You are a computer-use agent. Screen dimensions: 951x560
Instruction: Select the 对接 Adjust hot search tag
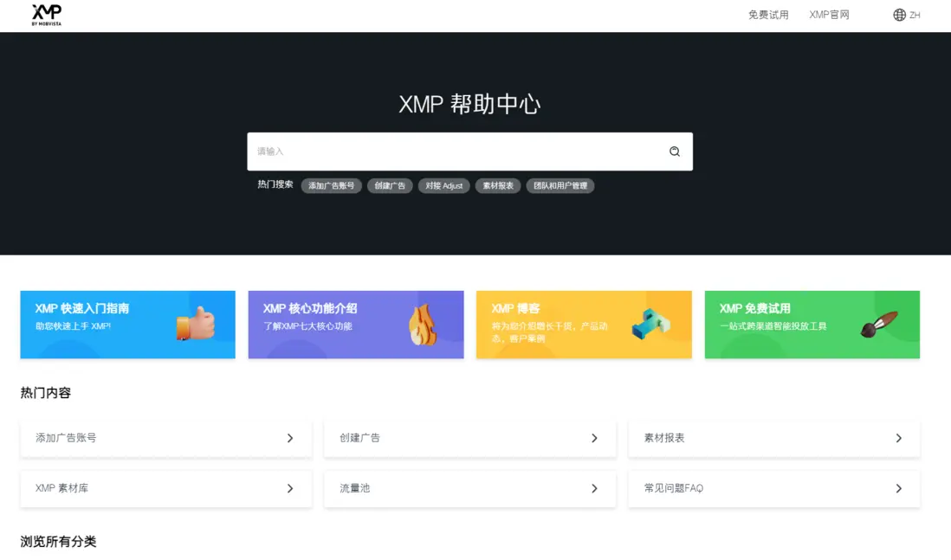pyautogui.click(x=443, y=185)
